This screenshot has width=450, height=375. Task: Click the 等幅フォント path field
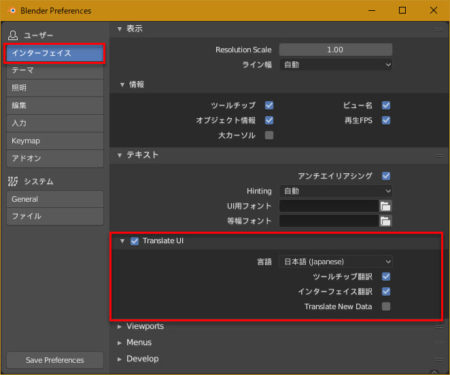pyautogui.click(x=329, y=221)
